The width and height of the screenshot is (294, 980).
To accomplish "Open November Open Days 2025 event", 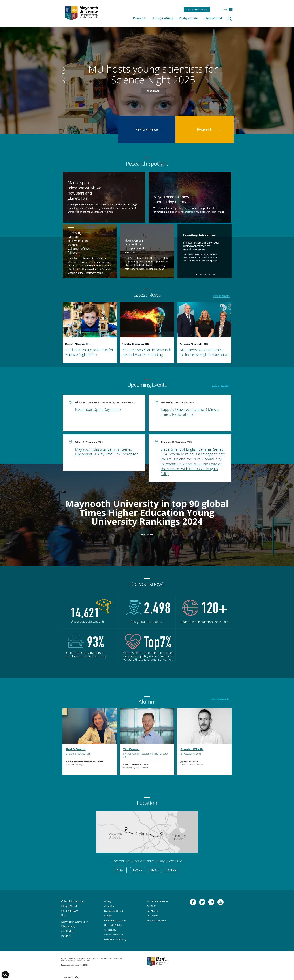I will (x=98, y=409).
